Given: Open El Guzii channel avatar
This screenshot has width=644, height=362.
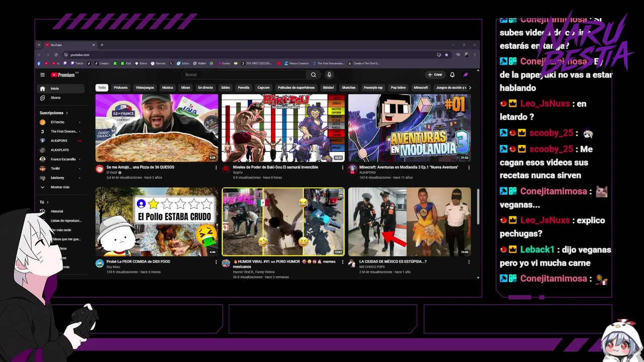Looking at the screenshot, I should click(x=100, y=169).
